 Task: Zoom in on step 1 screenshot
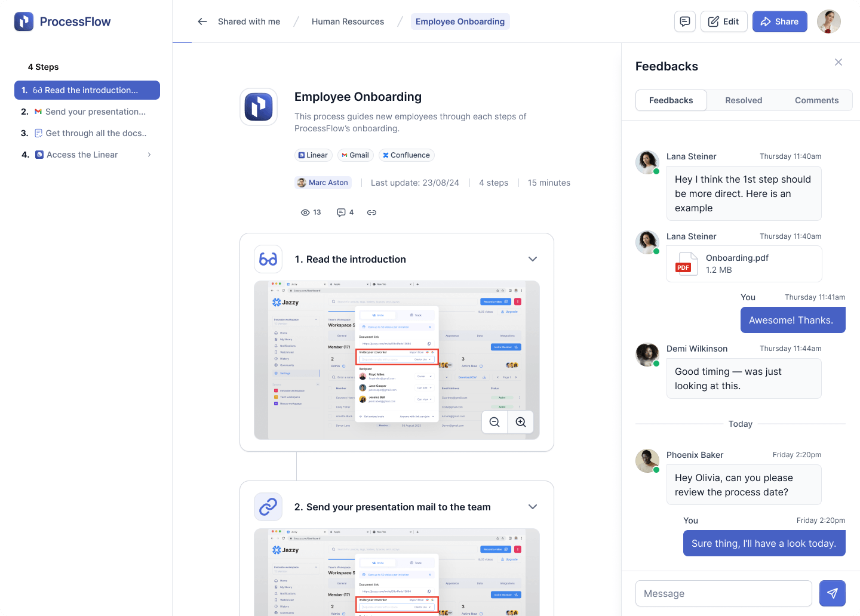tap(521, 422)
